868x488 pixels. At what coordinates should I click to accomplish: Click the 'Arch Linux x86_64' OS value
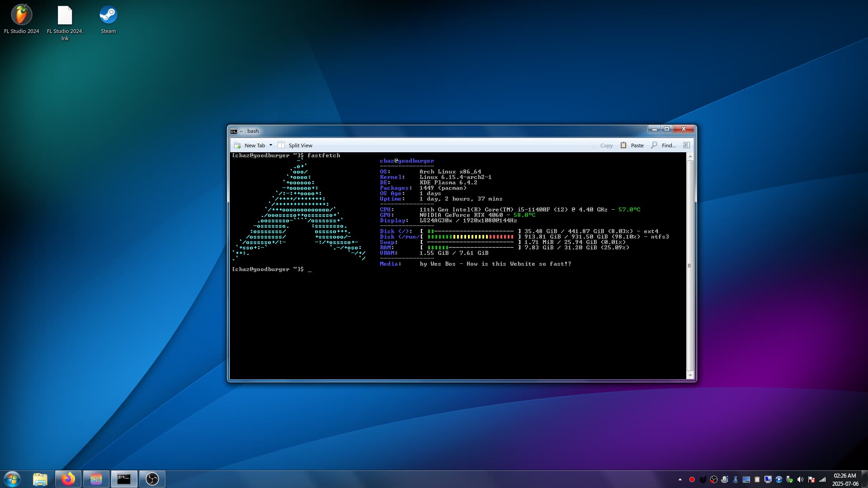(x=450, y=172)
